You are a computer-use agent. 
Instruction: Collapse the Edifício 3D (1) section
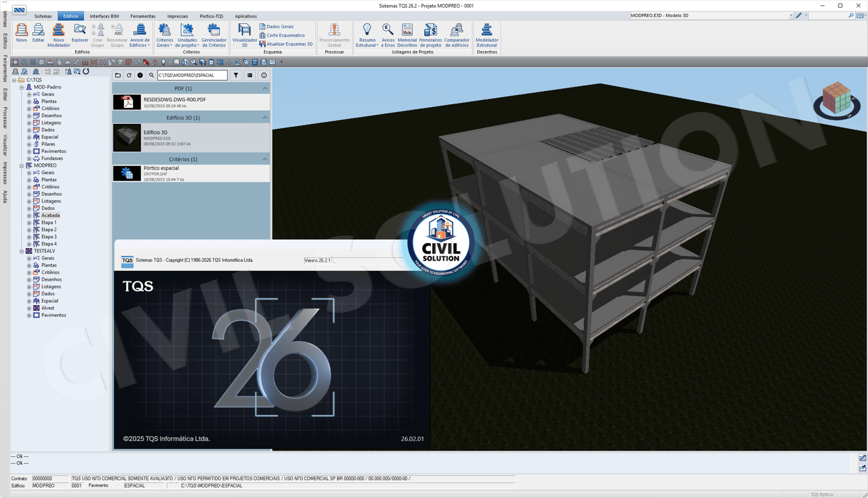point(265,118)
